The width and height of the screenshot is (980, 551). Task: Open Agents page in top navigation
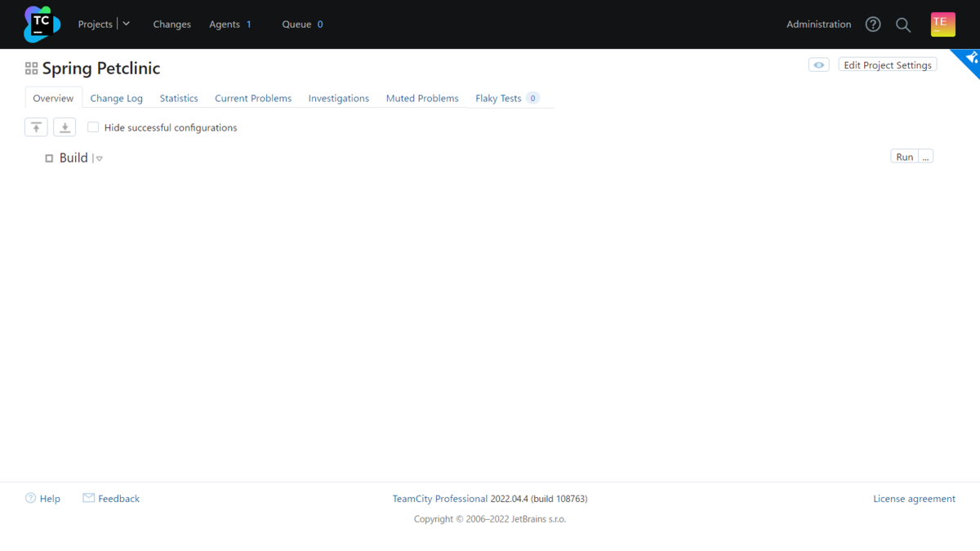(x=225, y=24)
